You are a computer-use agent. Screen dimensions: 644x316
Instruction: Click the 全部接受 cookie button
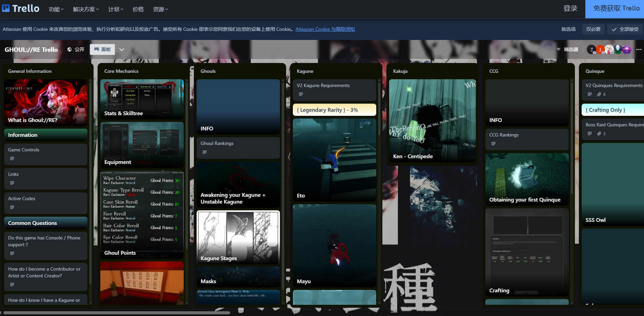coord(625,29)
